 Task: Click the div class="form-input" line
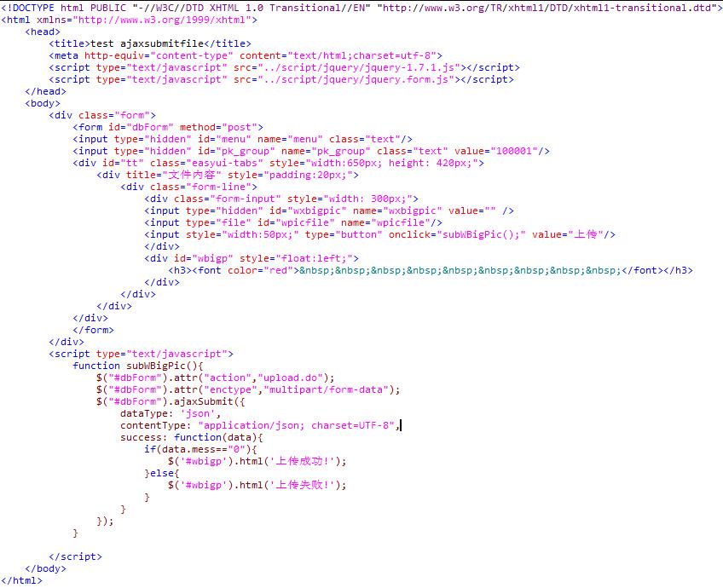tap(281, 199)
